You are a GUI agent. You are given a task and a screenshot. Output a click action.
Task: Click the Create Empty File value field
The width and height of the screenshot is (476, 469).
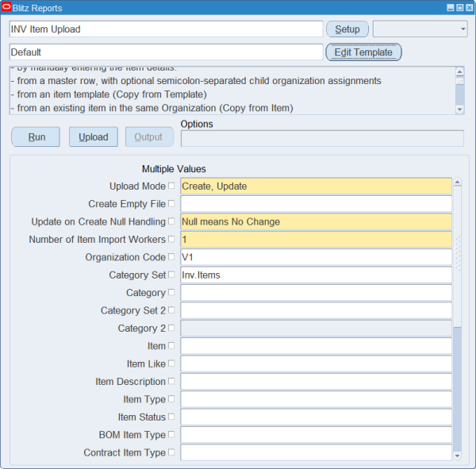pyautogui.click(x=316, y=203)
